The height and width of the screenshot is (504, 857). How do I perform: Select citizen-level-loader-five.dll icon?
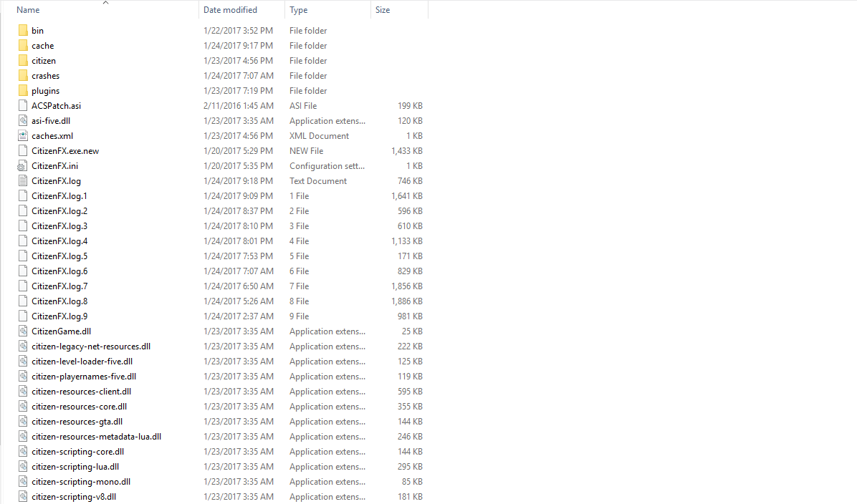pos(23,361)
